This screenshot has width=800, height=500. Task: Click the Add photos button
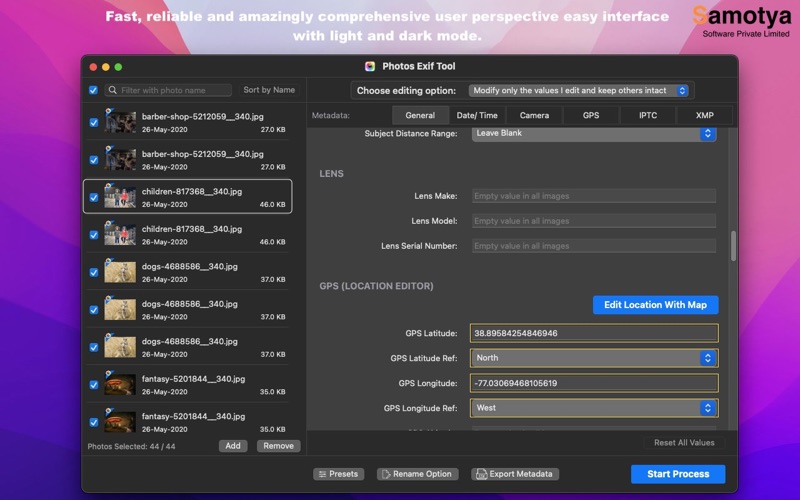coord(233,446)
